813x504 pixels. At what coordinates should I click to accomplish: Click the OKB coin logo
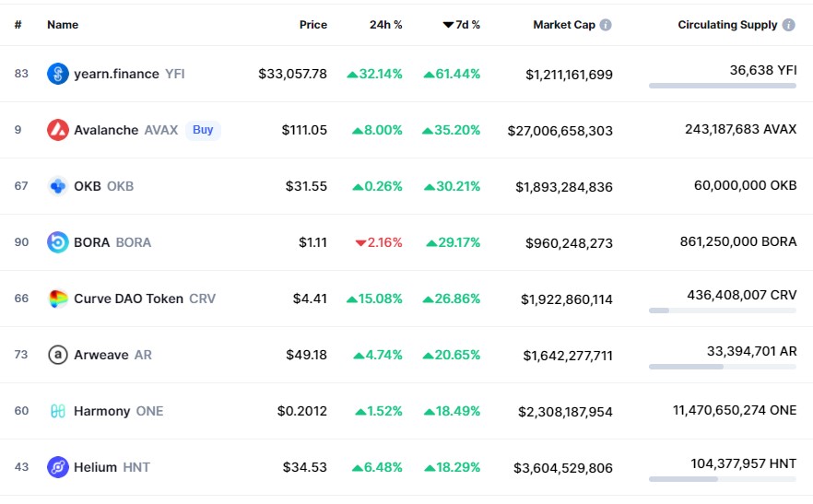(x=57, y=186)
